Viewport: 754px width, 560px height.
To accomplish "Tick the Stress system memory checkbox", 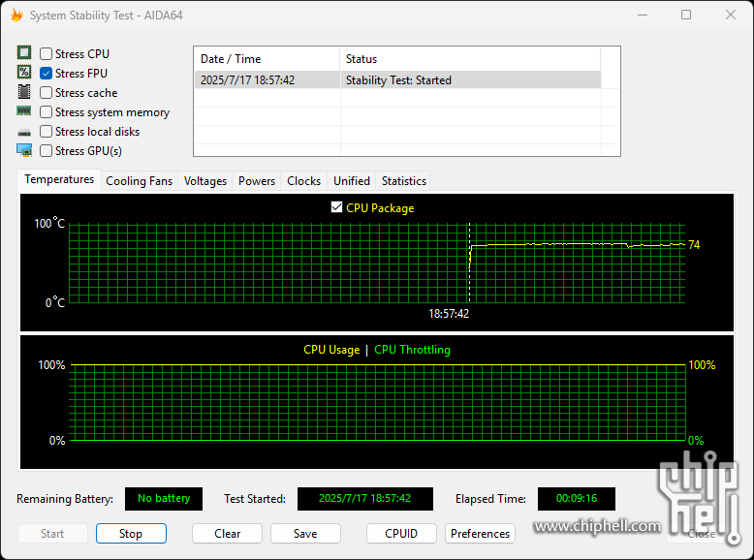I will point(46,112).
